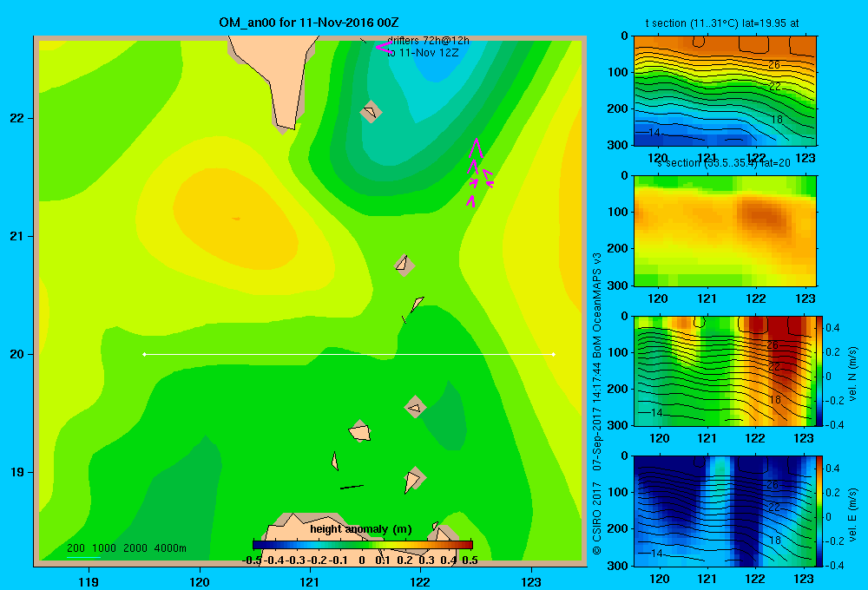
Task: Click the bathymetry depth legend 200 1000 2000 4000m
Action: pos(126,548)
